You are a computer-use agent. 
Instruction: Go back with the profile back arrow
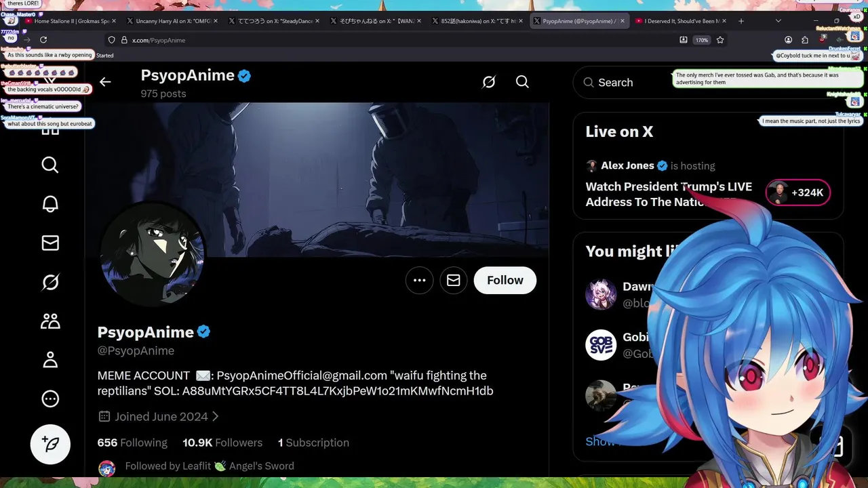[105, 82]
